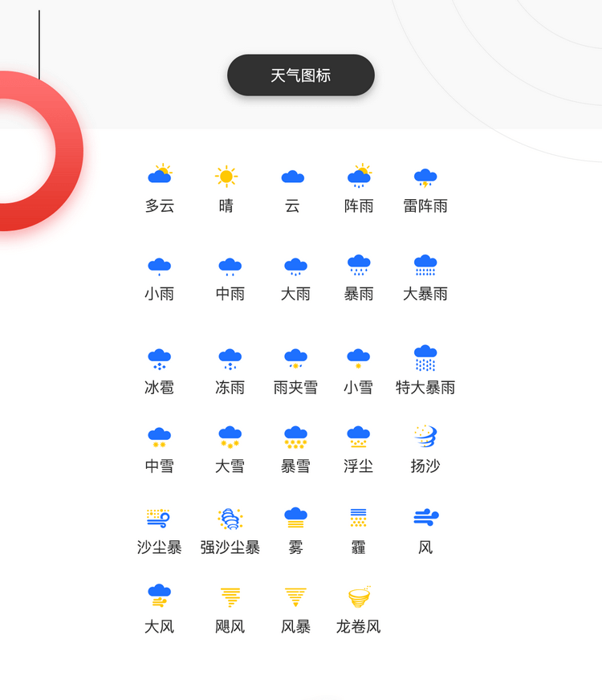The height and width of the screenshot is (700, 602).
Task: Select the 云 cloud icon
Action: (x=293, y=177)
